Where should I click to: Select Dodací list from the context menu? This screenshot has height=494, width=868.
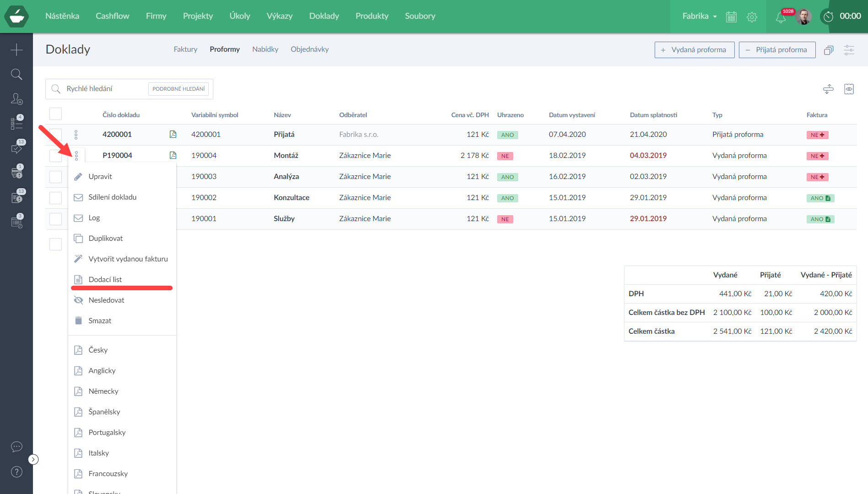click(x=105, y=279)
